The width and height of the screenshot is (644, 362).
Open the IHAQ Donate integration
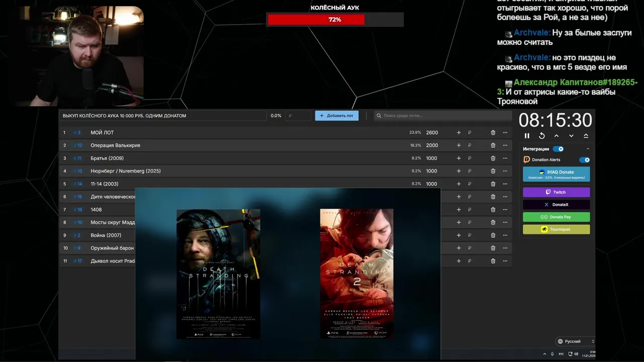[x=556, y=174]
